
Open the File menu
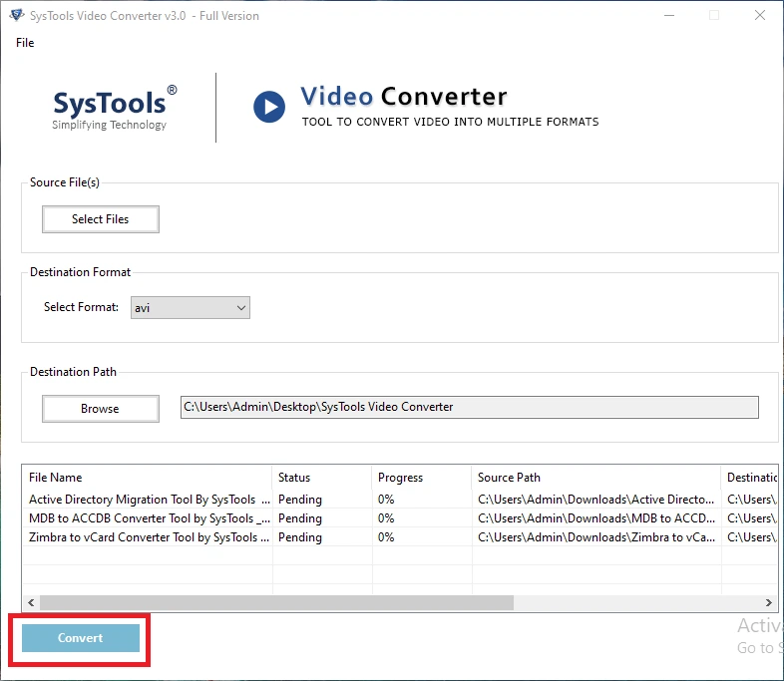[x=25, y=43]
